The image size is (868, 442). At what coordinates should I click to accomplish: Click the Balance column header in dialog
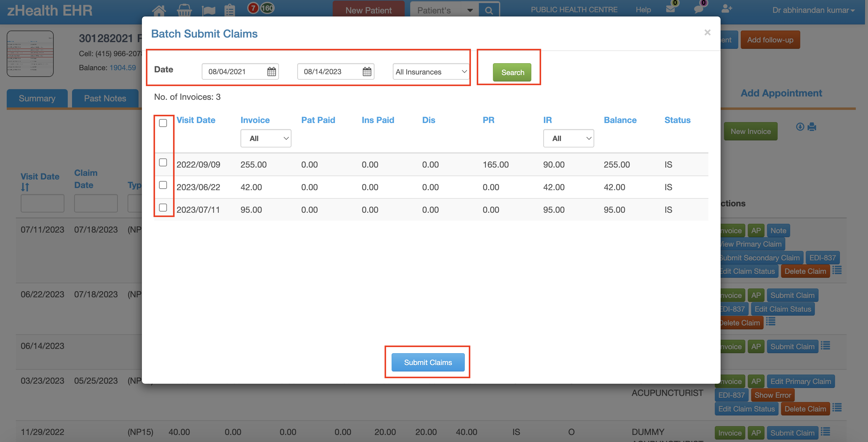[620, 120]
